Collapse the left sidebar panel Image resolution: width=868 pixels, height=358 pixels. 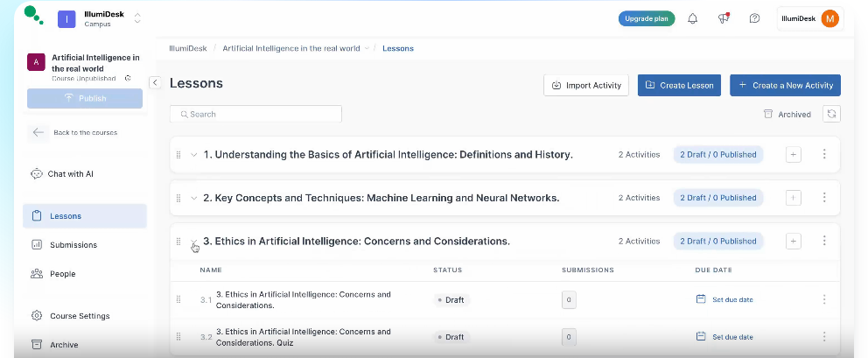coord(155,82)
